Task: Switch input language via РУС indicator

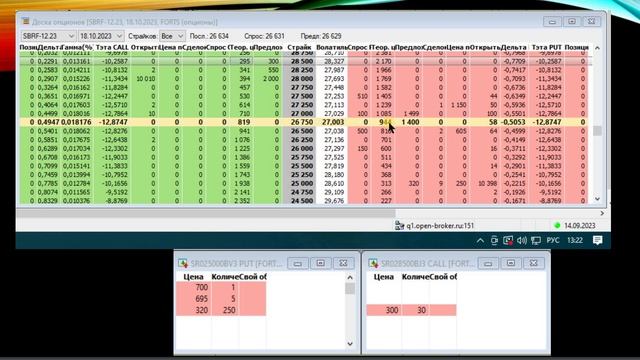Action: 553,240
